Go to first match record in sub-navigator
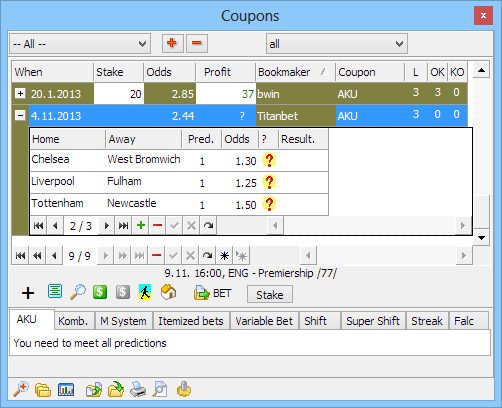This screenshot has height=408, width=502. point(38,226)
